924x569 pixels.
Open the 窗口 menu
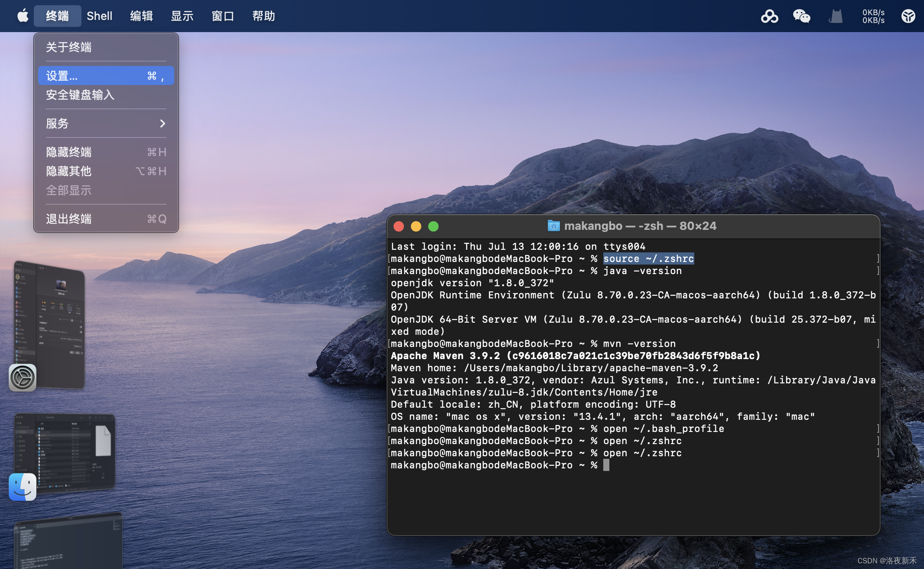(223, 16)
